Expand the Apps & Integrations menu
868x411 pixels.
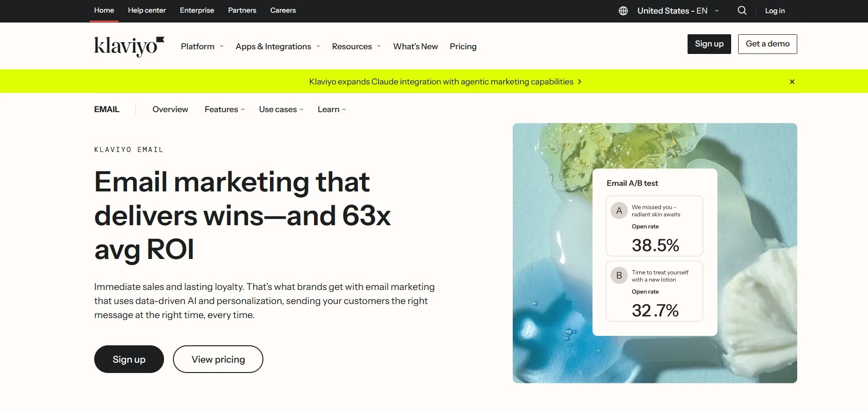[278, 46]
